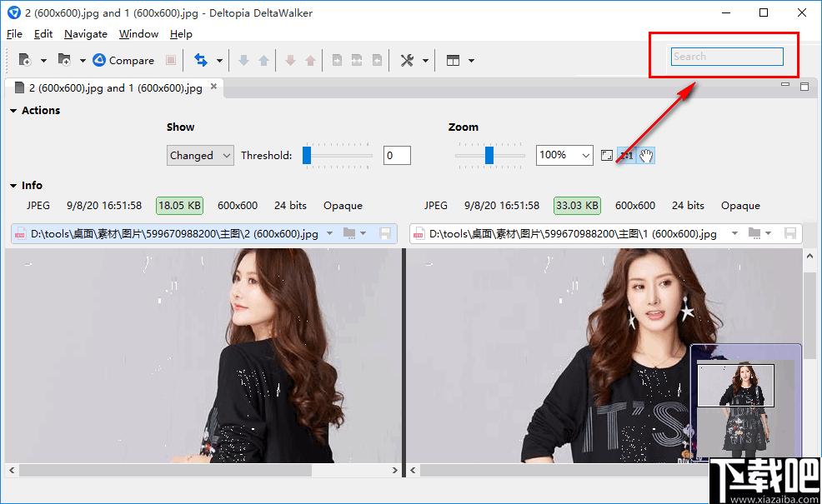Click the right pane browse folder icon

pos(754,233)
